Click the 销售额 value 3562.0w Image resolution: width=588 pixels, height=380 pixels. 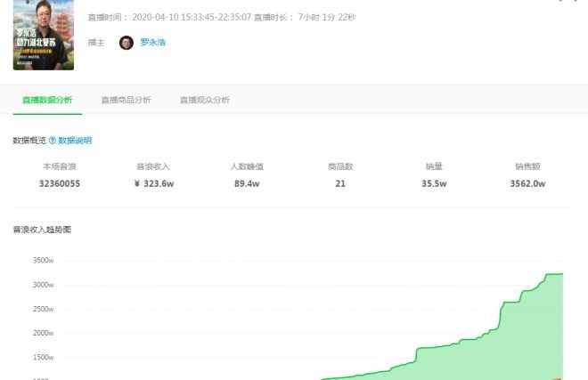[527, 183]
